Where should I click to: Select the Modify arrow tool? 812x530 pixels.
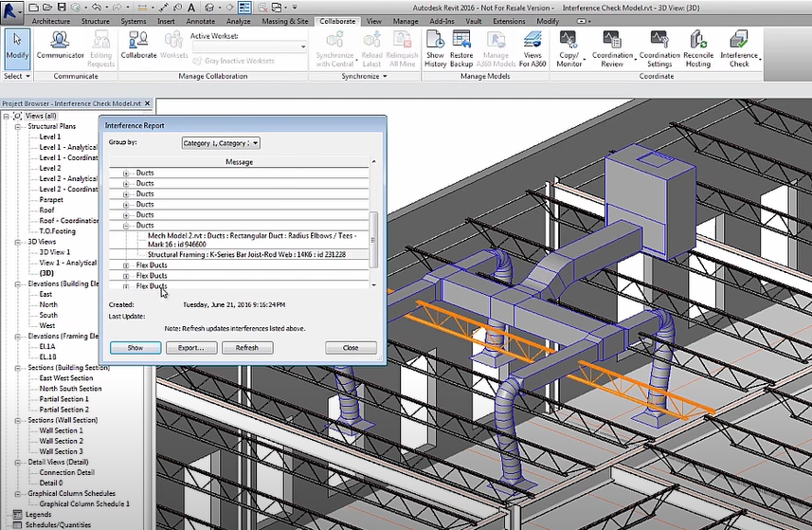point(17,47)
